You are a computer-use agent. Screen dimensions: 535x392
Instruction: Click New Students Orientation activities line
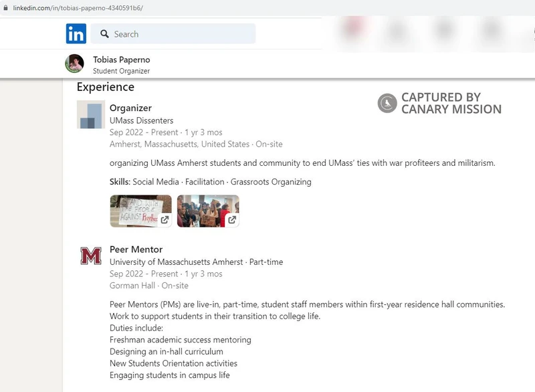[x=173, y=363]
